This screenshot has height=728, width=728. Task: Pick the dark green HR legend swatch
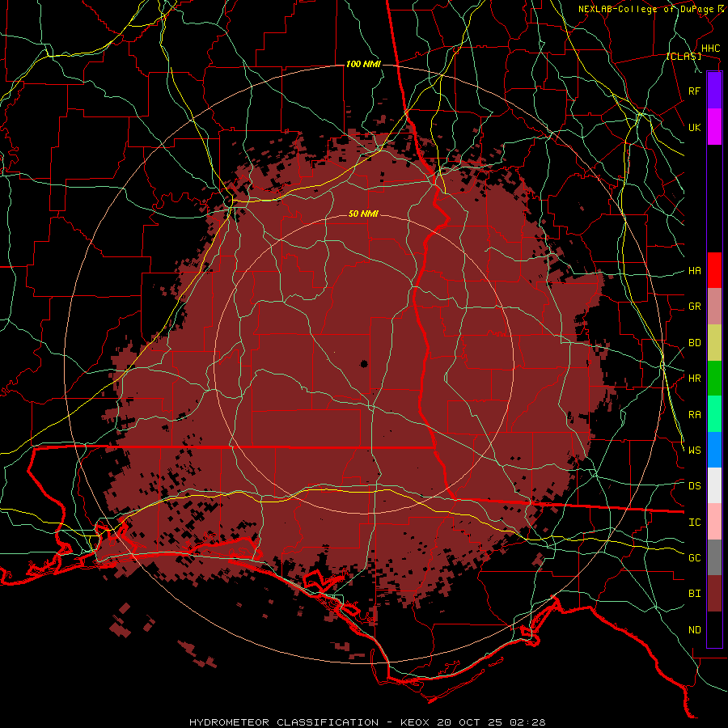click(x=714, y=379)
